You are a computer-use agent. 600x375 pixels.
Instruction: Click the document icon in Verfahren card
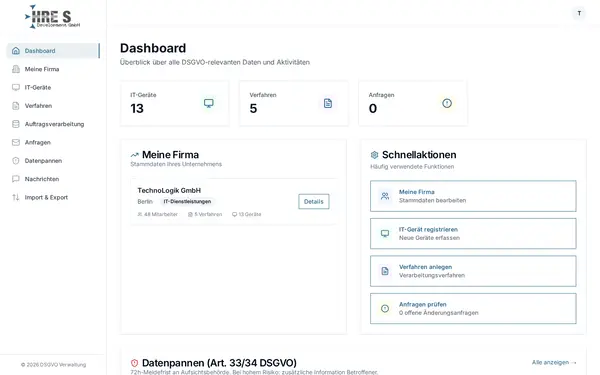pos(328,103)
